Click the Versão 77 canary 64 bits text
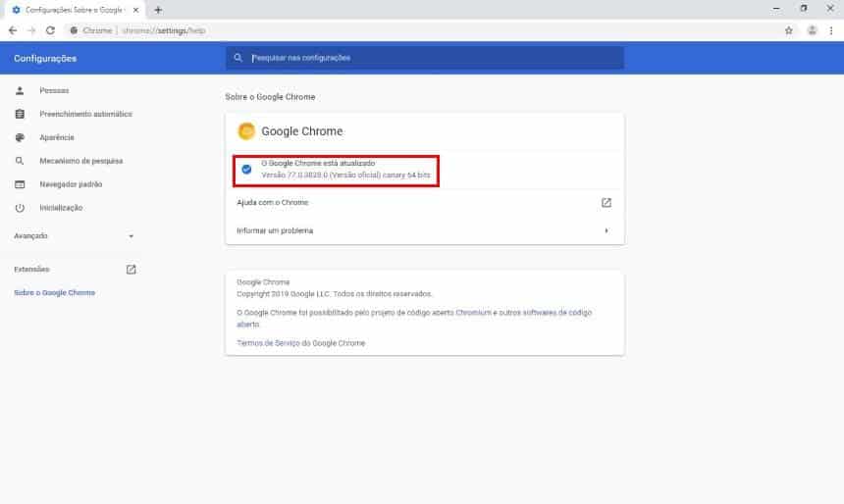The height and width of the screenshot is (504, 844). click(x=346, y=175)
